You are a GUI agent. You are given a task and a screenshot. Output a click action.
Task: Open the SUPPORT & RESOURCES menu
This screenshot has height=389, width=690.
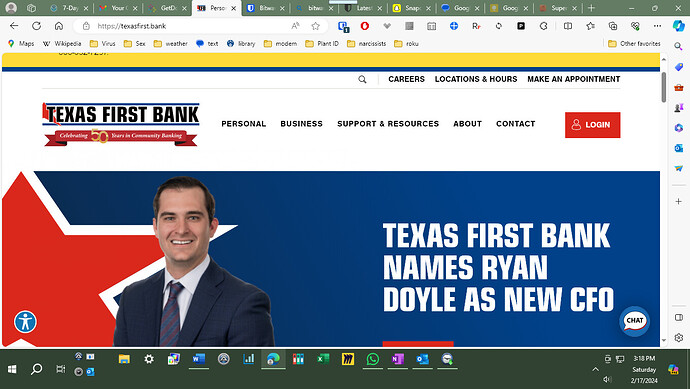click(x=388, y=124)
